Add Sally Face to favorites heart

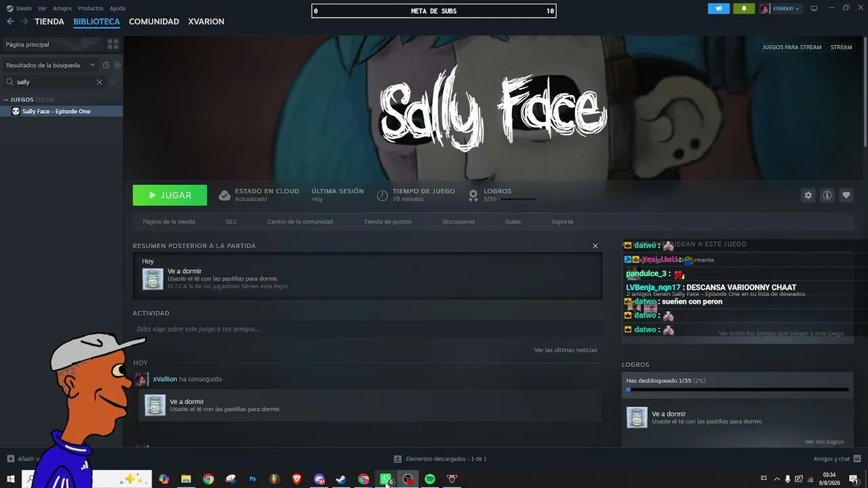pyautogui.click(x=846, y=195)
